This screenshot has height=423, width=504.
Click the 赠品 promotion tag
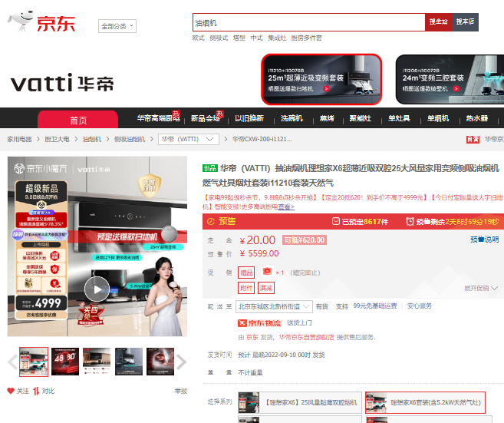tap(246, 273)
